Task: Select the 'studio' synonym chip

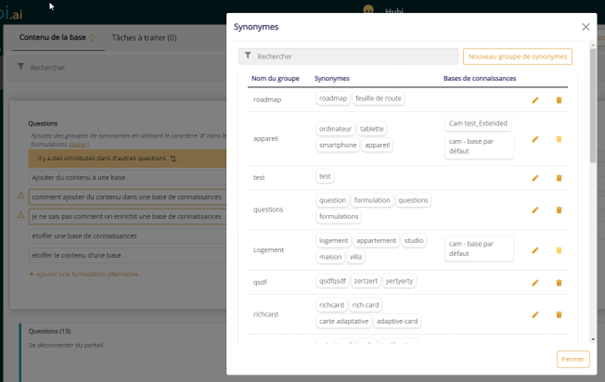Action: [x=414, y=240]
